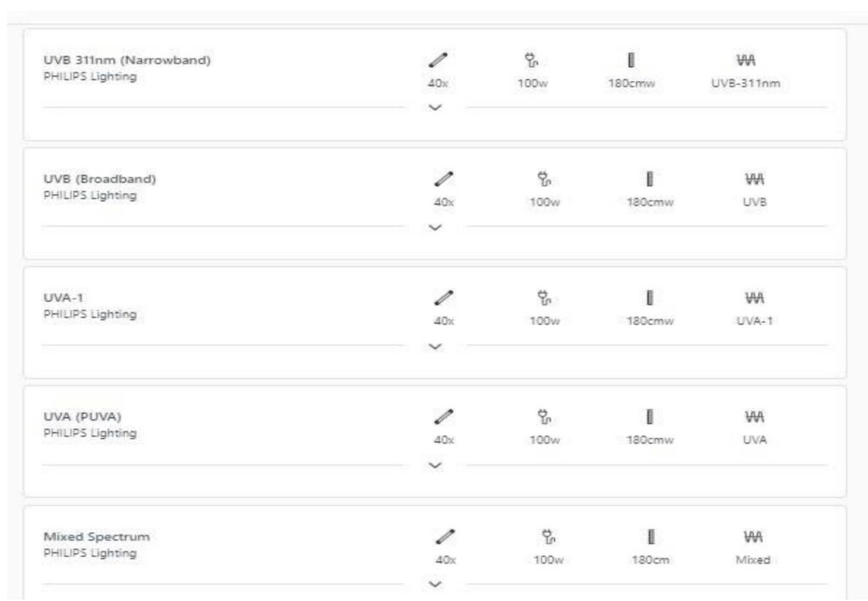Expand the UVA (PUVA) details chevron
Viewport: 868px width, 601px height.
(436, 465)
